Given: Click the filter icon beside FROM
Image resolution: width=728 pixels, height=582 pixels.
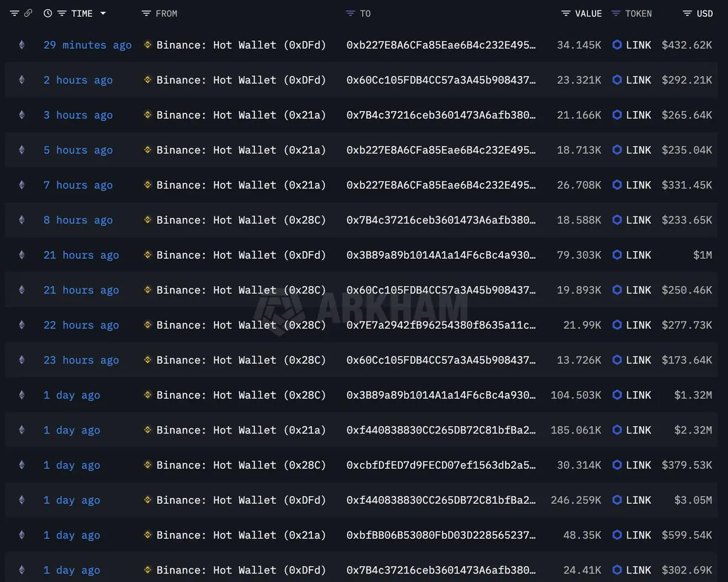Looking at the screenshot, I should pyautogui.click(x=144, y=13).
